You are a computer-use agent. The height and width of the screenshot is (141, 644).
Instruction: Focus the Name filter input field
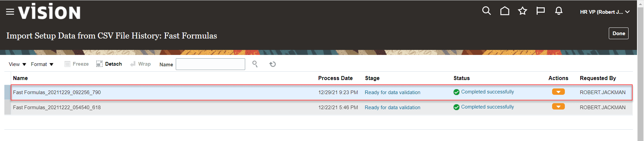(x=210, y=64)
